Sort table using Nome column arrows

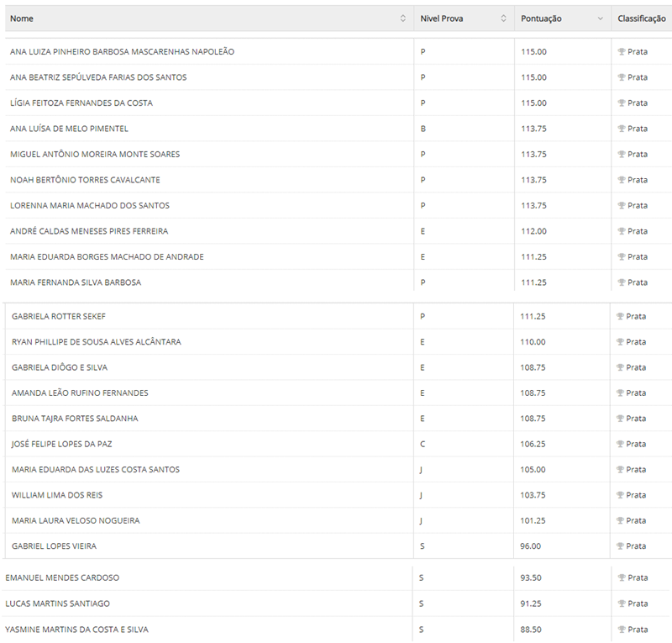tap(403, 18)
